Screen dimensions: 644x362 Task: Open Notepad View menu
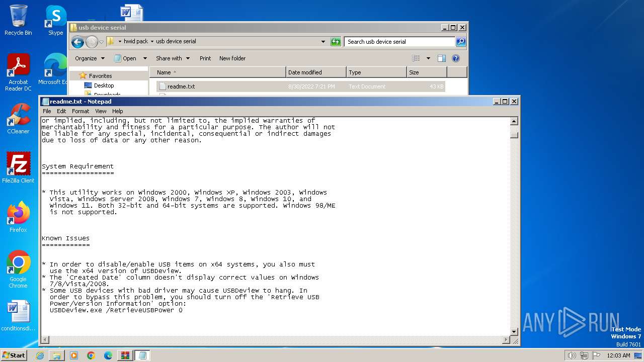point(101,111)
